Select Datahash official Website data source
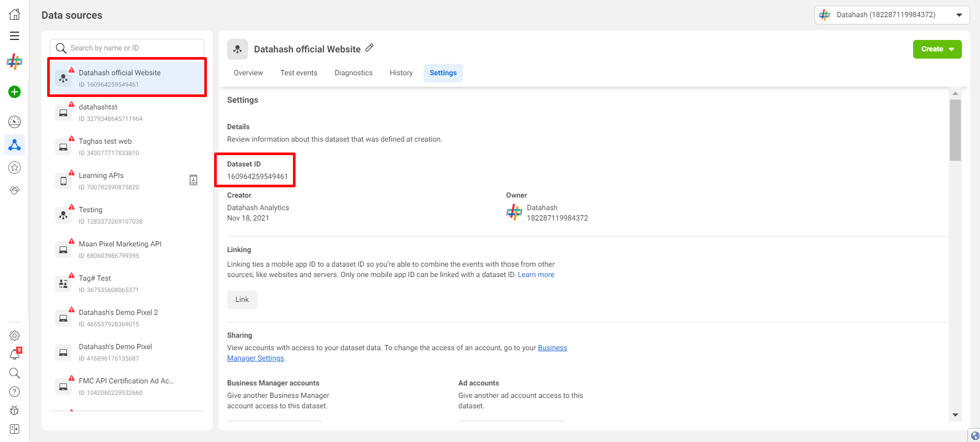 tap(127, 77)
